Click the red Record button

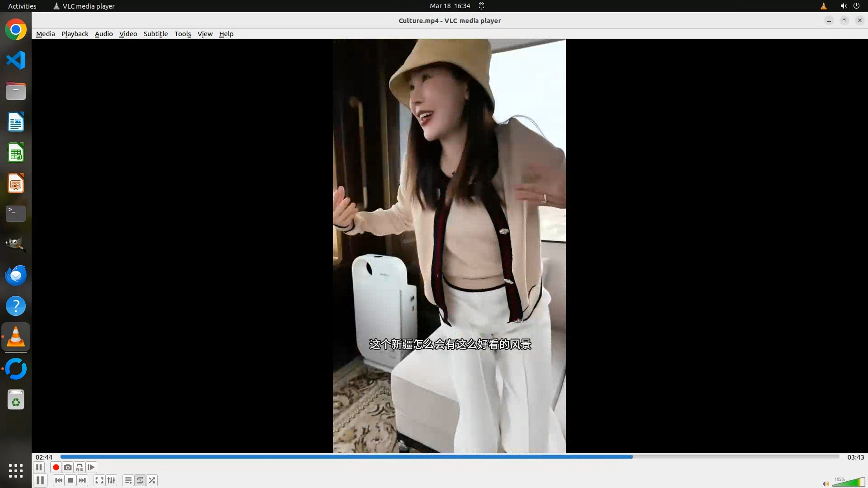pyautogui.click(x=56, y=467)
